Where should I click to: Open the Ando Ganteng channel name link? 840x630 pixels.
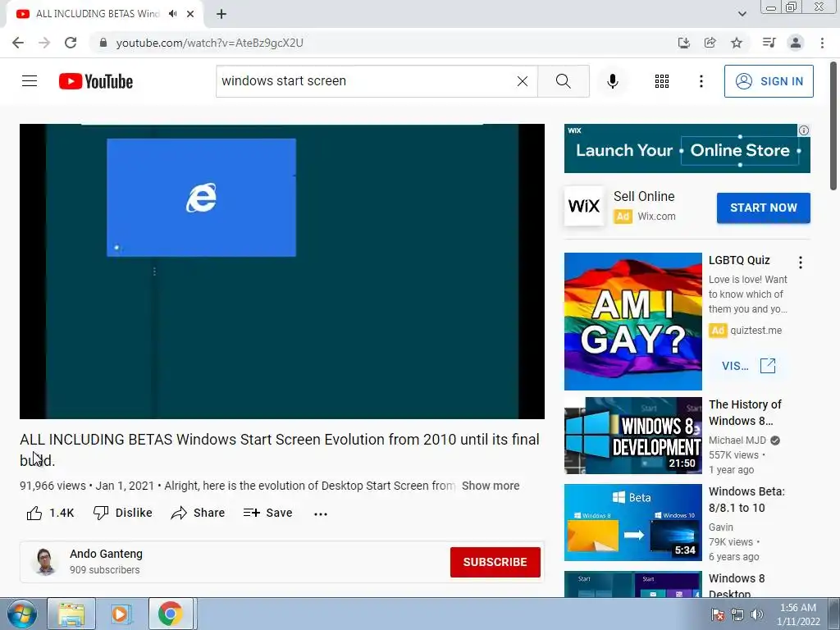point(106,554)
